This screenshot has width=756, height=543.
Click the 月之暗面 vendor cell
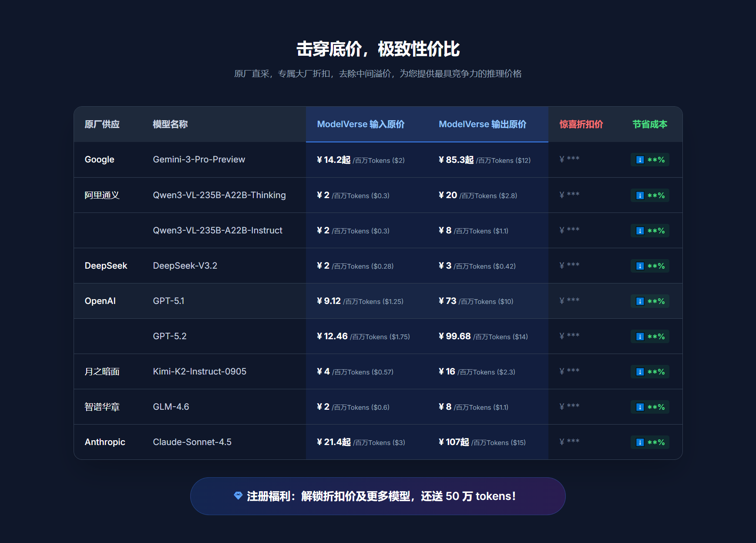102,371
